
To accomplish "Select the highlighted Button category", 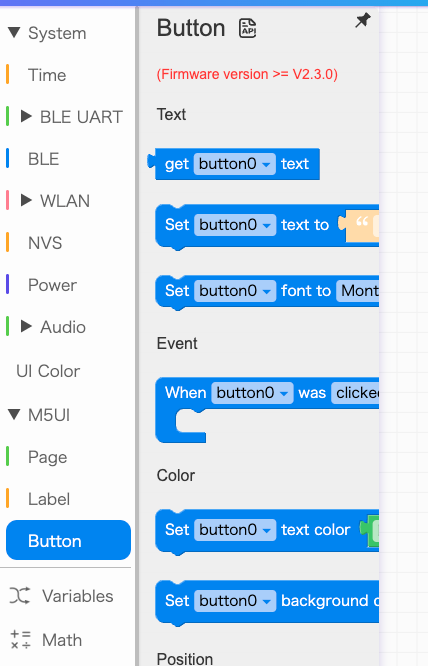I will 68,540.
